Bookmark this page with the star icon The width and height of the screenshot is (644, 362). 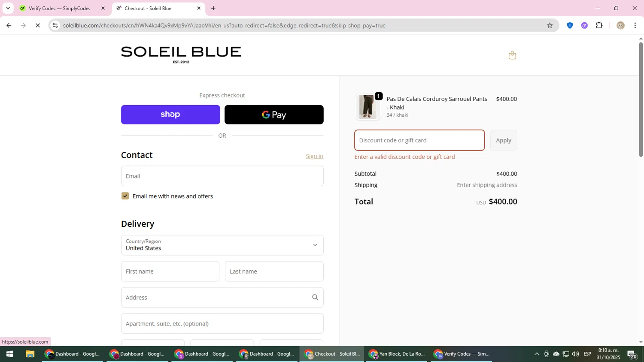[x=550, y=25]
